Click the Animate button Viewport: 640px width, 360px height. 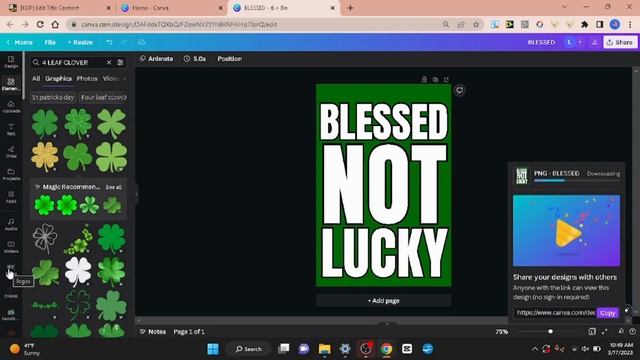pos(156,59)
